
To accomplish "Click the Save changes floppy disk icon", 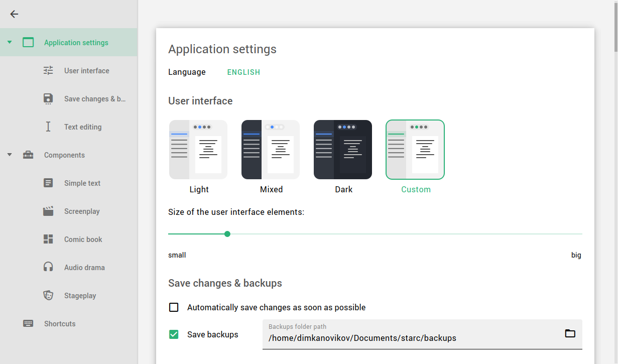I will click(48, 99).
